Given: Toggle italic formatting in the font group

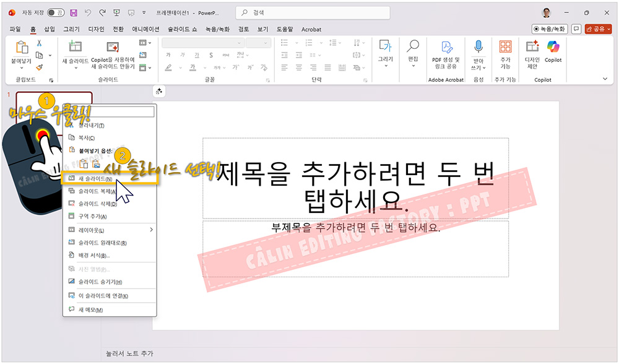Looking at the screenshot, I should tap(183, 55).
